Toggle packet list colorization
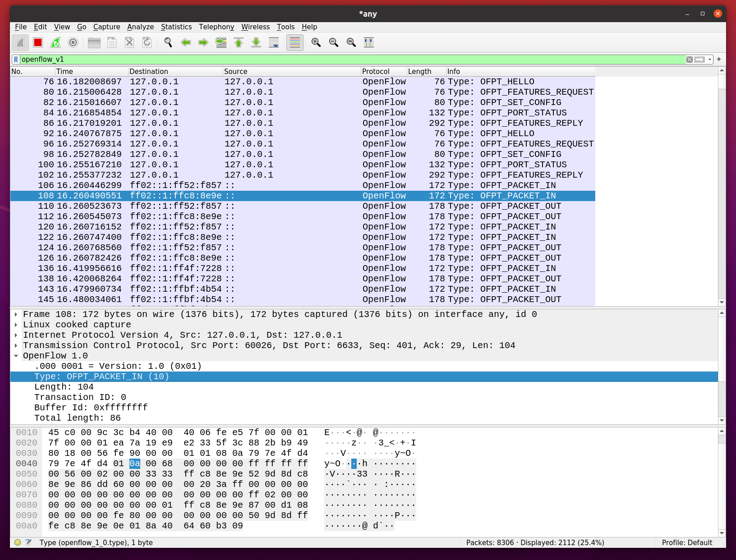Screen dimensions: 736x560 point(295,42)
